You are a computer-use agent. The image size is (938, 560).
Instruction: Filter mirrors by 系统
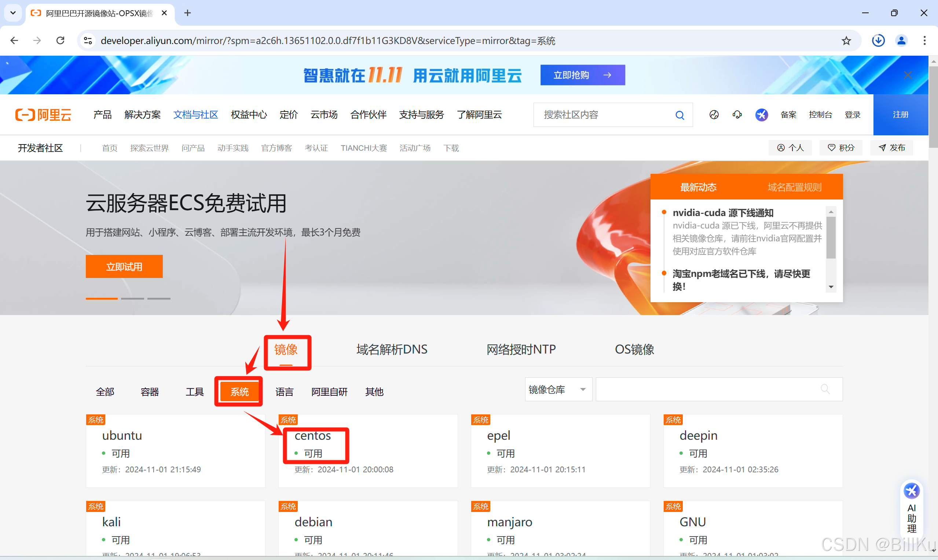pos(239,392)
